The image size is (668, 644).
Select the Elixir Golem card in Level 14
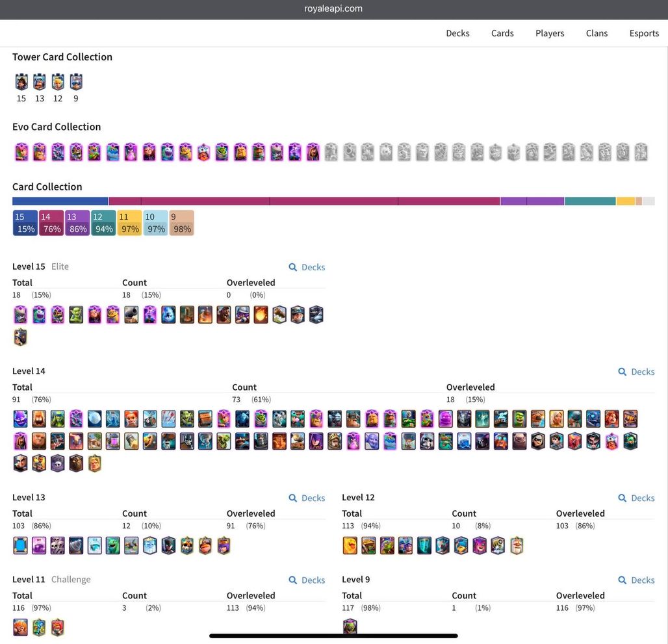[446, 419]
